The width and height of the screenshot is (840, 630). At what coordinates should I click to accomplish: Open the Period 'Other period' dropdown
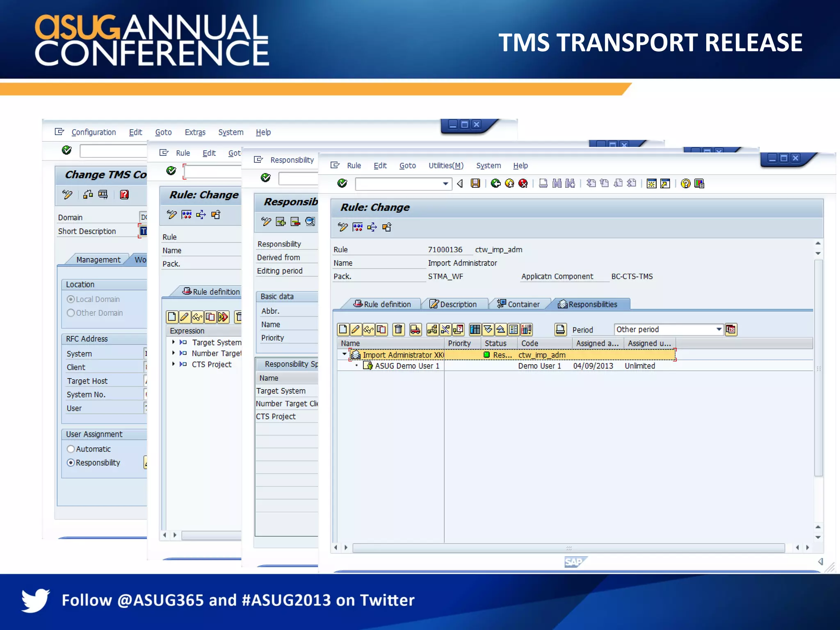[x=719, y=329]
